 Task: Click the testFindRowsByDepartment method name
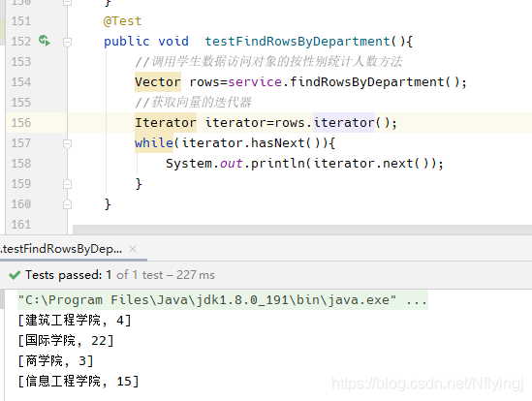[x=297, y=41]
